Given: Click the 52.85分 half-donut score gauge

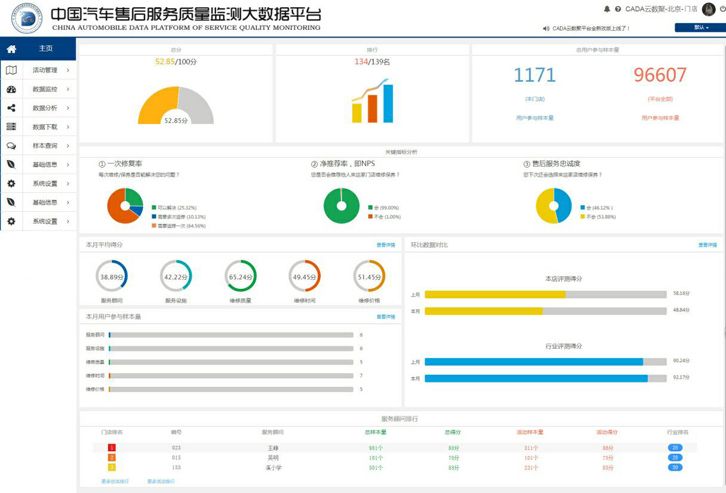Looking at the screenshot, I should [176, 105].
